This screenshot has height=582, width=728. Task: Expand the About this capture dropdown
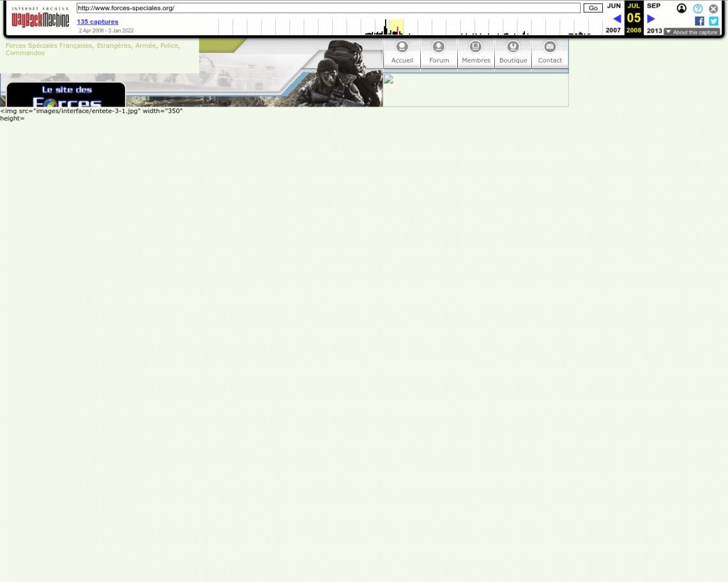[x=692, y=32]
